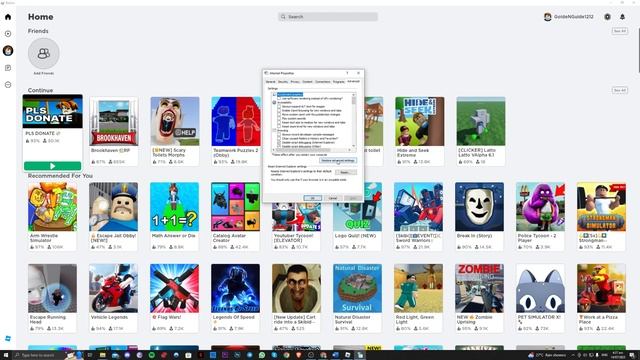Image resolution: width=640 pixels, height=360 pixels.
Task: Open Teamwork Puzzles 2 game thumbnail
Action: [236, 121]
